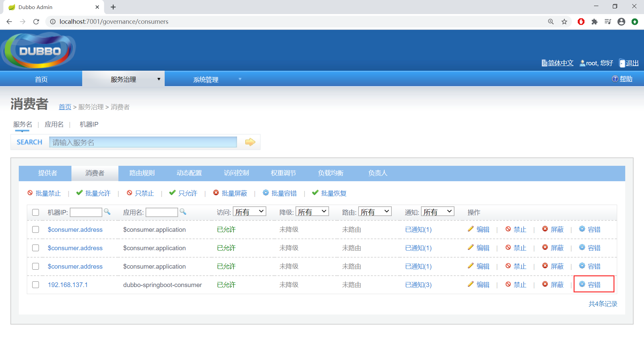
Task: Switch to the 负责人 tab
Action: (378, 173)
